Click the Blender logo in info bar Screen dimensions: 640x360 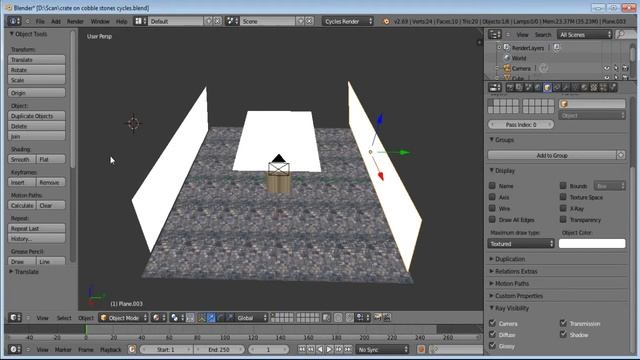[x=386, y=21]
